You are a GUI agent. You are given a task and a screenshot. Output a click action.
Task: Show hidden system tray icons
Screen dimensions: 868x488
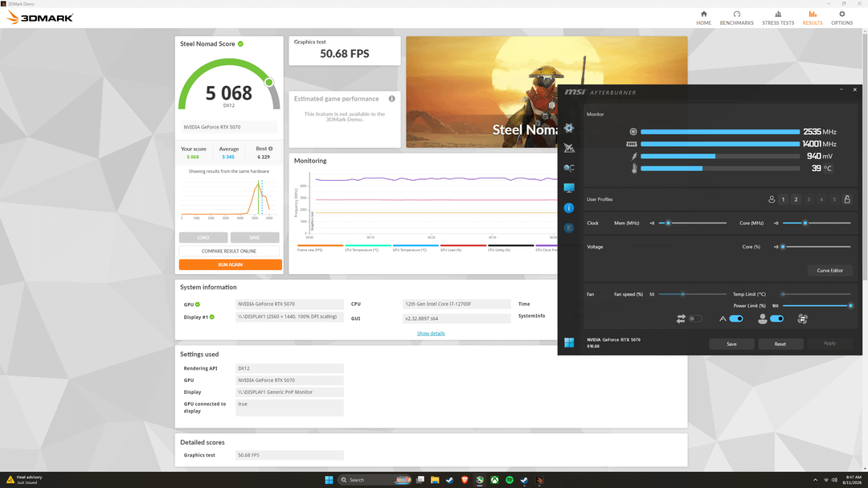pyautogui.click(x=815, y=480)
